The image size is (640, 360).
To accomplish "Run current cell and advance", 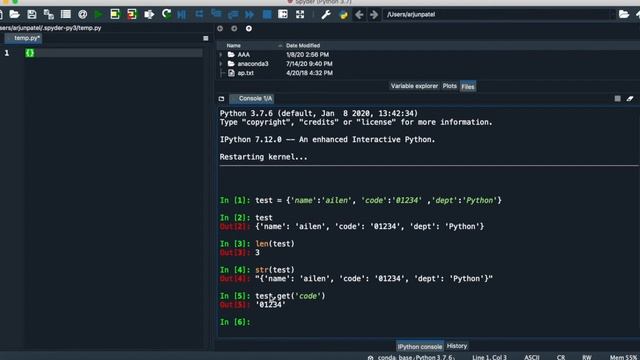I will tap(131, 15).
